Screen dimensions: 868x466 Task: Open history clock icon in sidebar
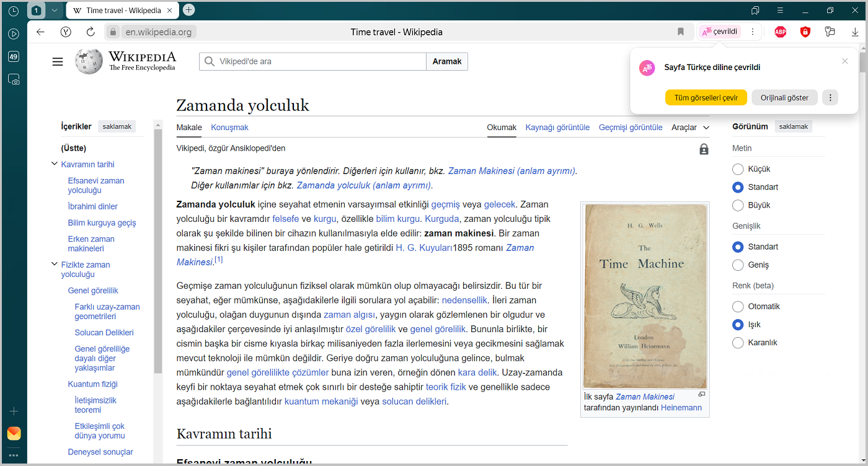tap(14, 11)
